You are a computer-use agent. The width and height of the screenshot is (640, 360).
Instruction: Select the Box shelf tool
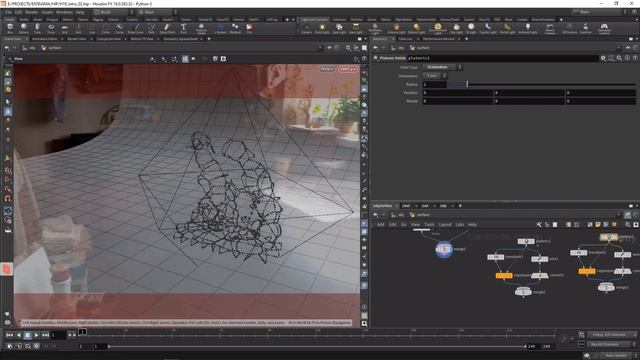coord(10,28)
